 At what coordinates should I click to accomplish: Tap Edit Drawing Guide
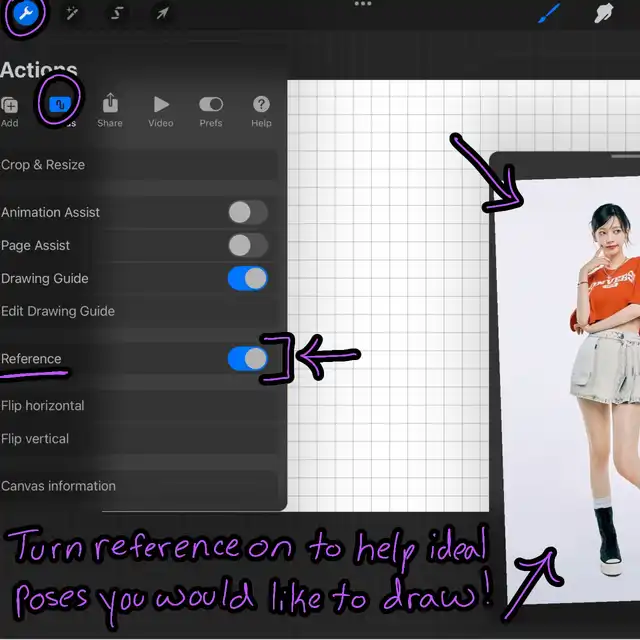pyautogui.click(x=58, y=311)
